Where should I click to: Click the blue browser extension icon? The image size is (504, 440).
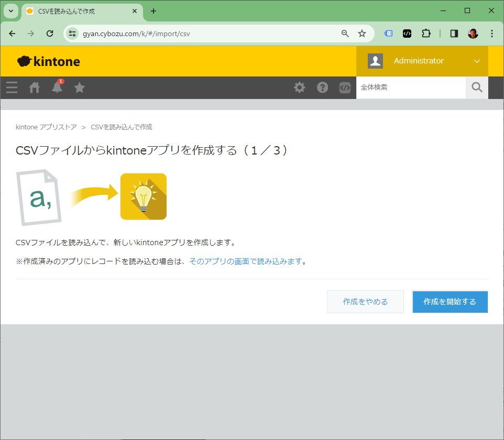(x=388, y=34)
